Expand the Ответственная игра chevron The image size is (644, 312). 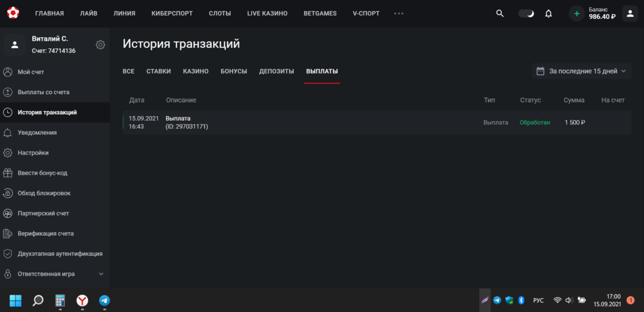click(102, 274)
